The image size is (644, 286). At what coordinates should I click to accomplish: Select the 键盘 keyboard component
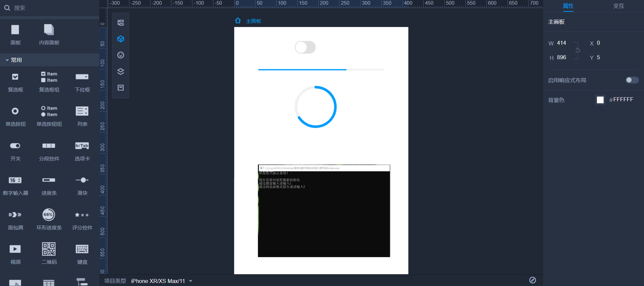point(82,254)
